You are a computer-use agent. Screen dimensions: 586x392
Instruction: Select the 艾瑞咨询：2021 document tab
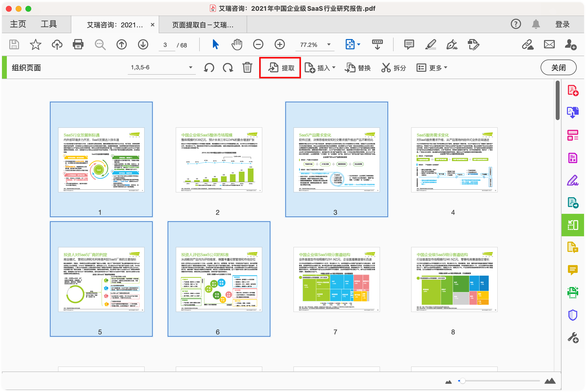(115, 25)
